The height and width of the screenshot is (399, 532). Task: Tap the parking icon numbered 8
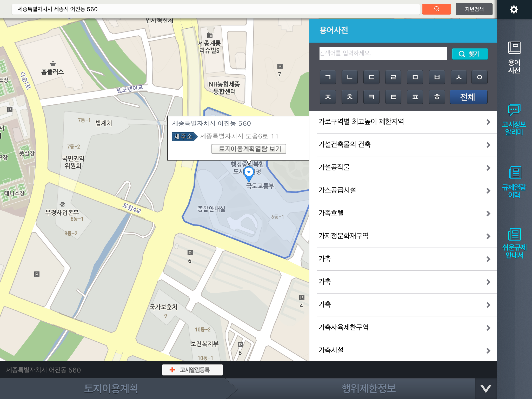(241, 345)
